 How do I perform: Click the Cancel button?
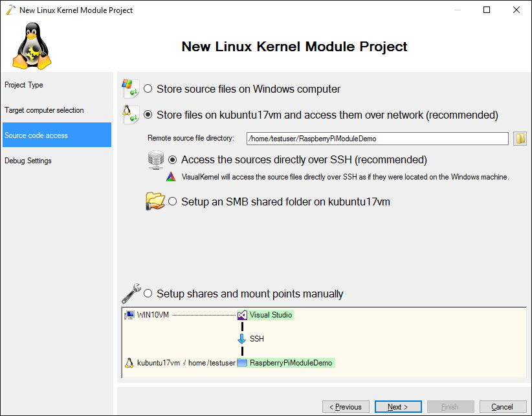point(503,407)
